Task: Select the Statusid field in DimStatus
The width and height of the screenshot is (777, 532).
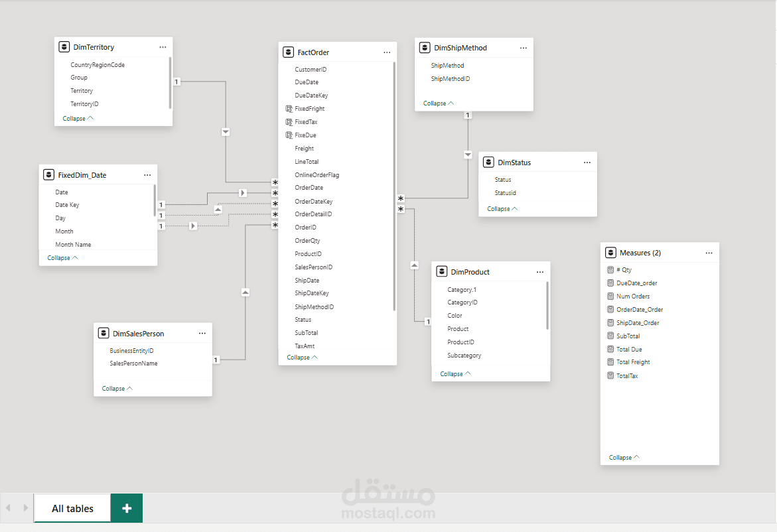Action: [506, 192]
